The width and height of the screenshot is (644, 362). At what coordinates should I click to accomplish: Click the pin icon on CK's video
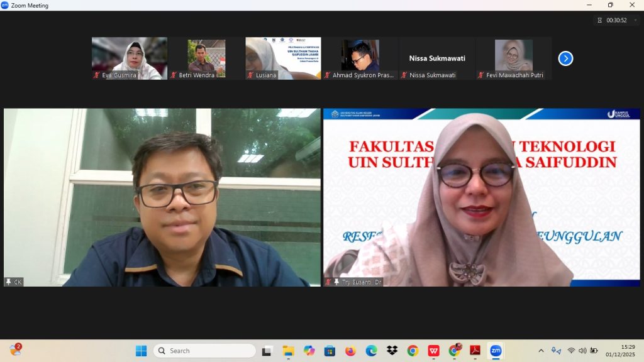(x=9, y=282)
